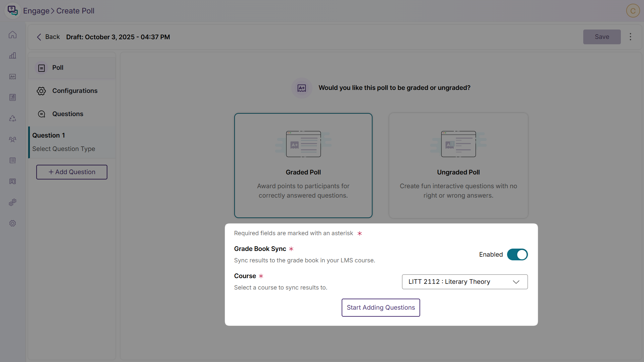Open the bar chart analytics sidebar icon
Image resolution: width=644 pixels, height=362 pixels.
click(12, 56)
